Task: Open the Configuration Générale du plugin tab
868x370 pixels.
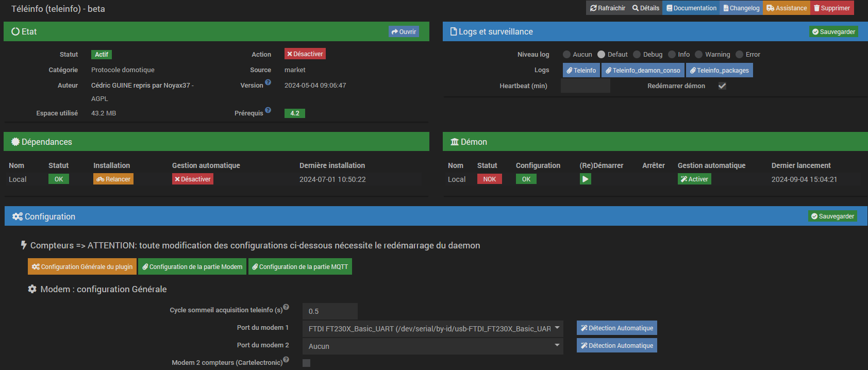Action: coord(82,266)
